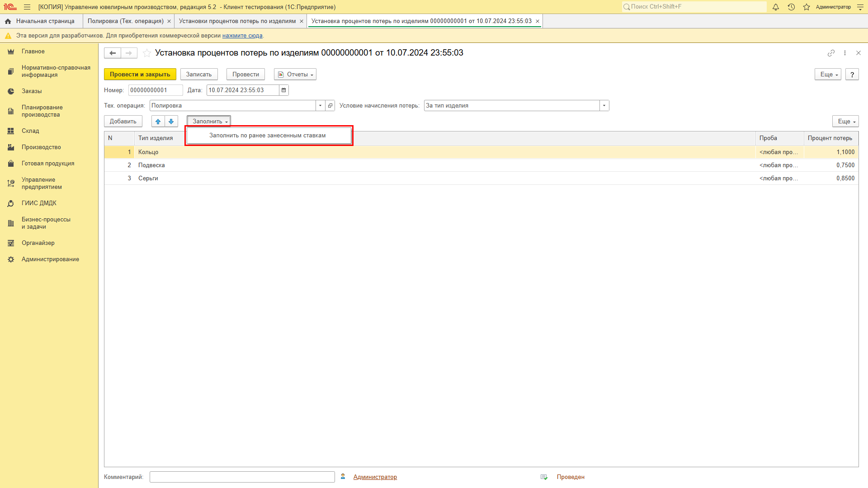Open help with the ? button
Viewport: 868px width, 488px height.
click(x=852, y=75)
